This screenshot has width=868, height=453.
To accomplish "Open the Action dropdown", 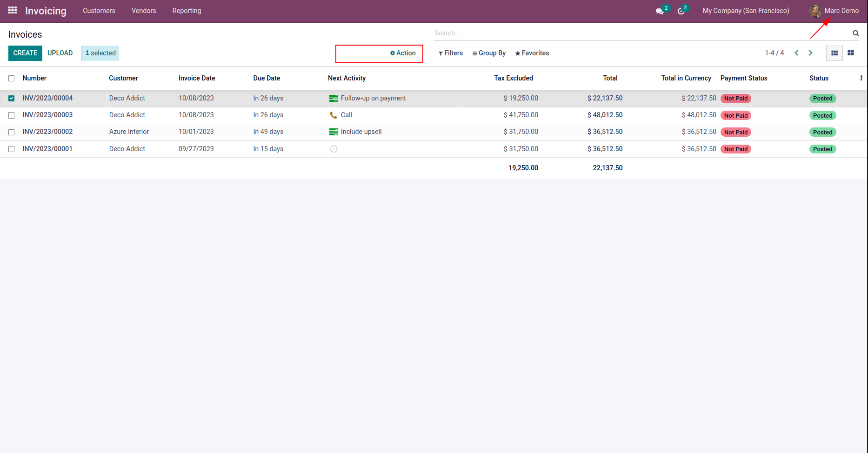I will (403, 53).
